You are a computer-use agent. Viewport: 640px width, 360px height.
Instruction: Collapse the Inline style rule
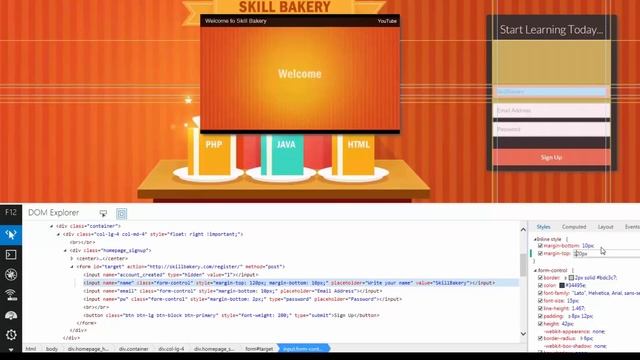[x=535, y=239]
